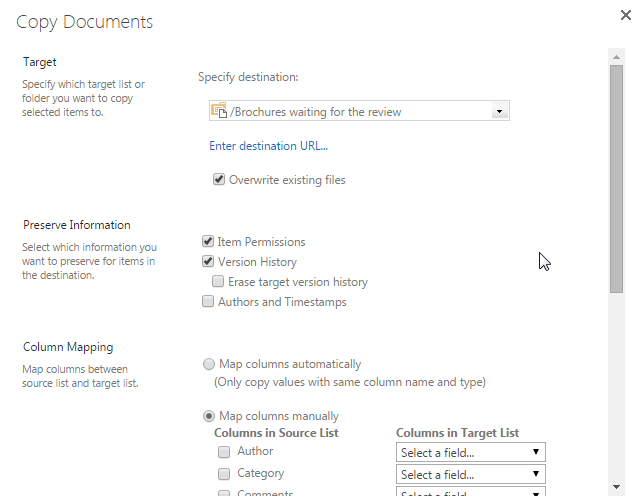Viewport: 638px width, 504px height.
Task: Select Map columns manually radio button
Action: [x=209, y=416]
